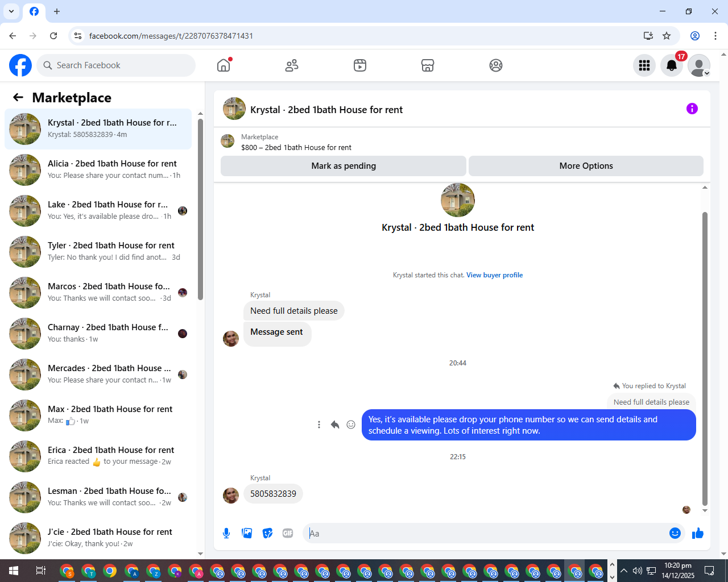Image resolution: width=728 pixels, height=582 pixels.
Task: Open the View buyer profile link
Action: pyautogui.click(x=494, y=275)
